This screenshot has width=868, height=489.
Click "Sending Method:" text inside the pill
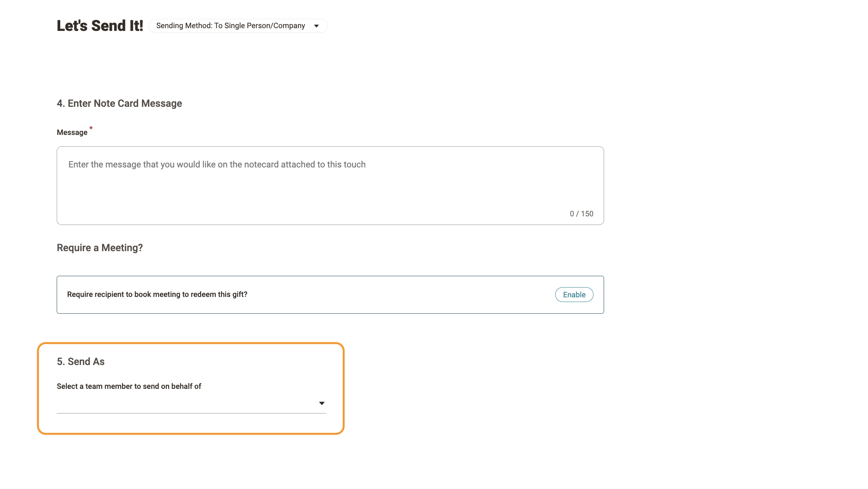(x=184, y=26)
